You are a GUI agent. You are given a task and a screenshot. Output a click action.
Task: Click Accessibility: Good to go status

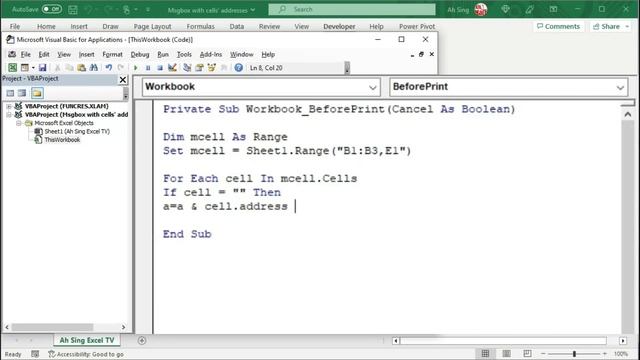pyautogui.click(x=86, y=354)
